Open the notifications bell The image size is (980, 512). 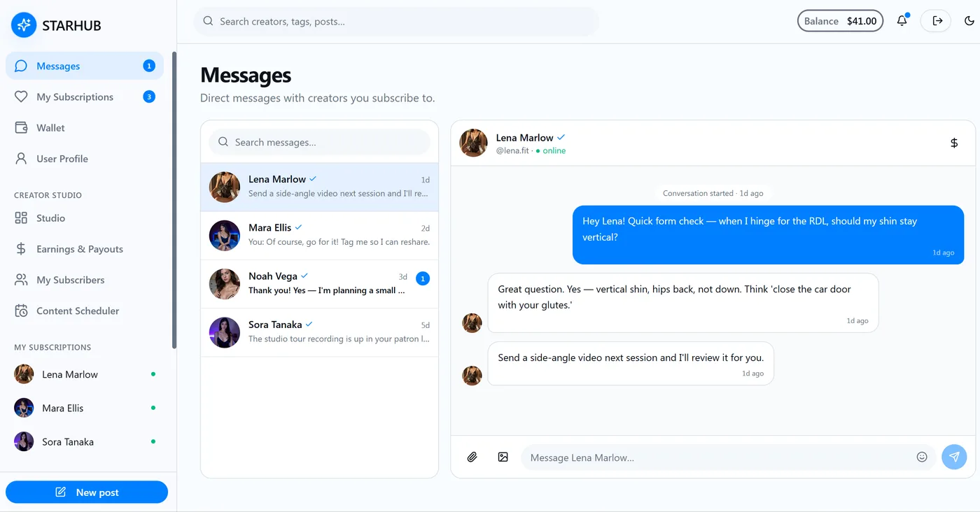(x=902, y=21)
